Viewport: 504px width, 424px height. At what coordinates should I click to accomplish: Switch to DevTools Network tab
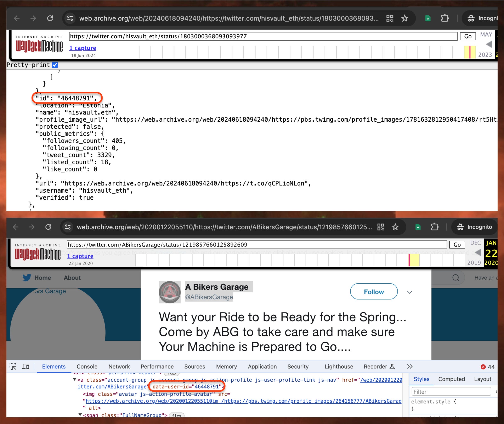coord(119,367)
